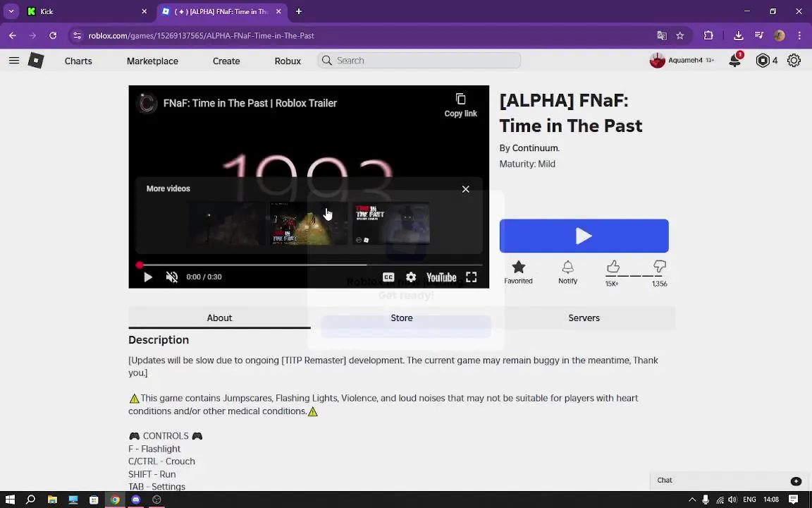Open Charts in Roblox navigation
This screenshot has width=812, height=508.
pos(78,61)
